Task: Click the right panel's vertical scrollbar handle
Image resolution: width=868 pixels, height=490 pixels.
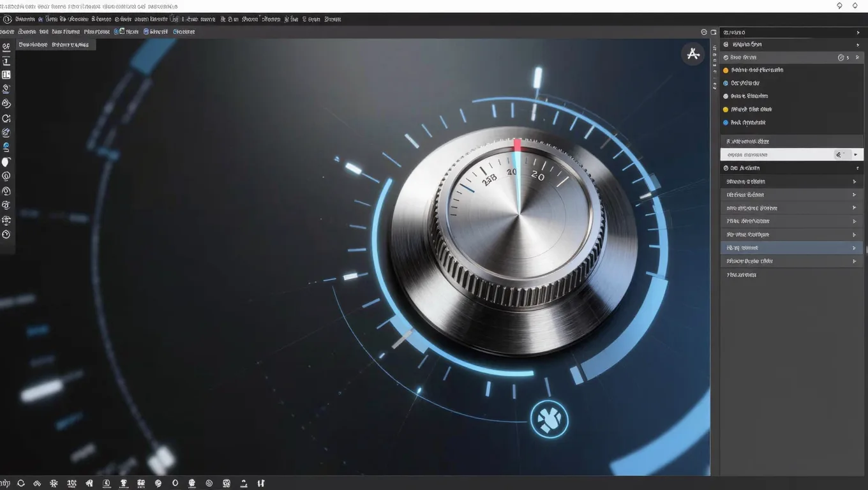Action: pos(865,249)
